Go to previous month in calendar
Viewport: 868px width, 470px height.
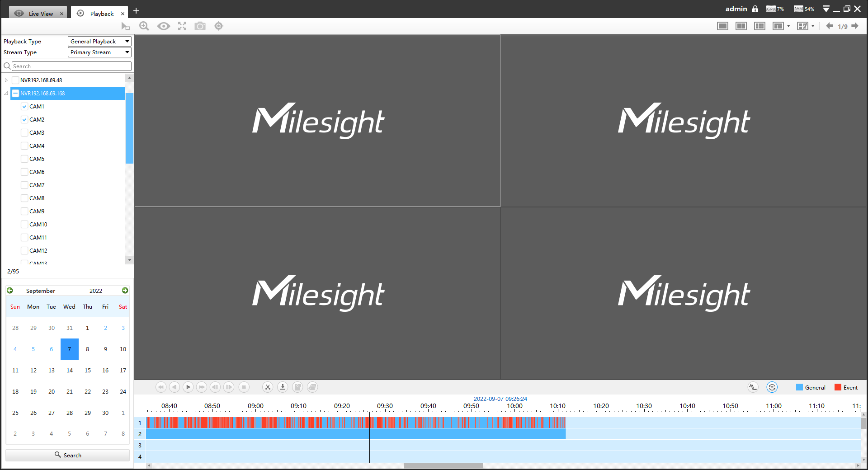[x=10, y=291]
